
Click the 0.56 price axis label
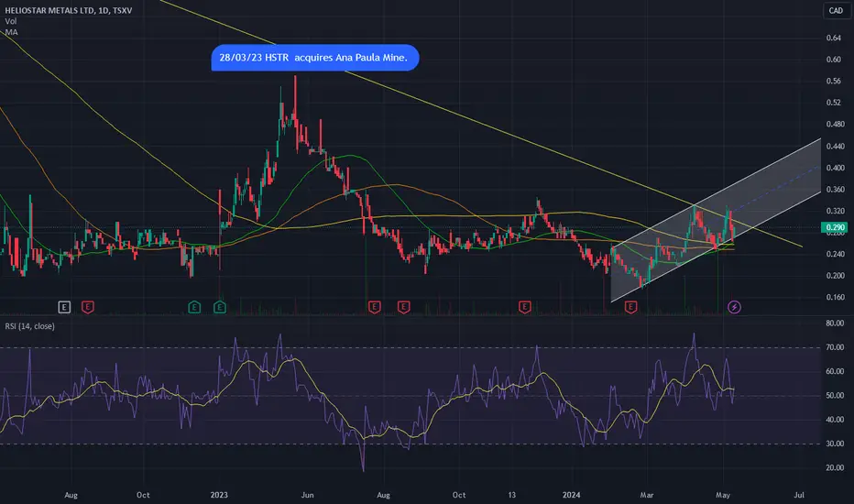click(833, 81)
